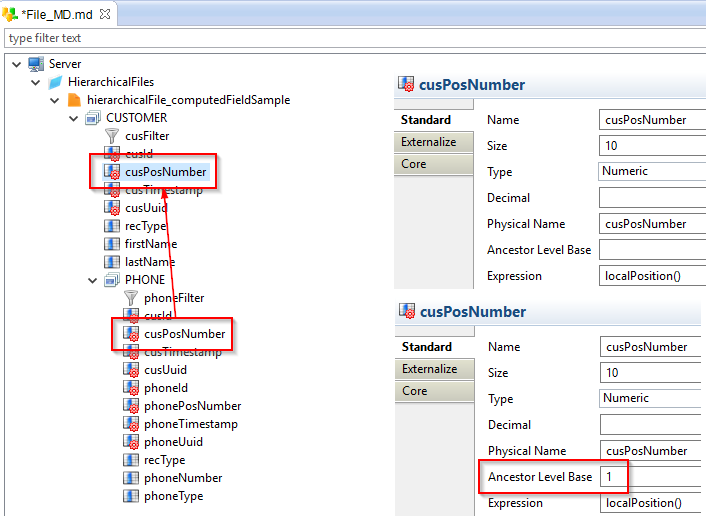Click the phoneFilter funnel icon
The width and height of the screenshot is (706, 516).
pyautogui.click(x=131, y=298)
